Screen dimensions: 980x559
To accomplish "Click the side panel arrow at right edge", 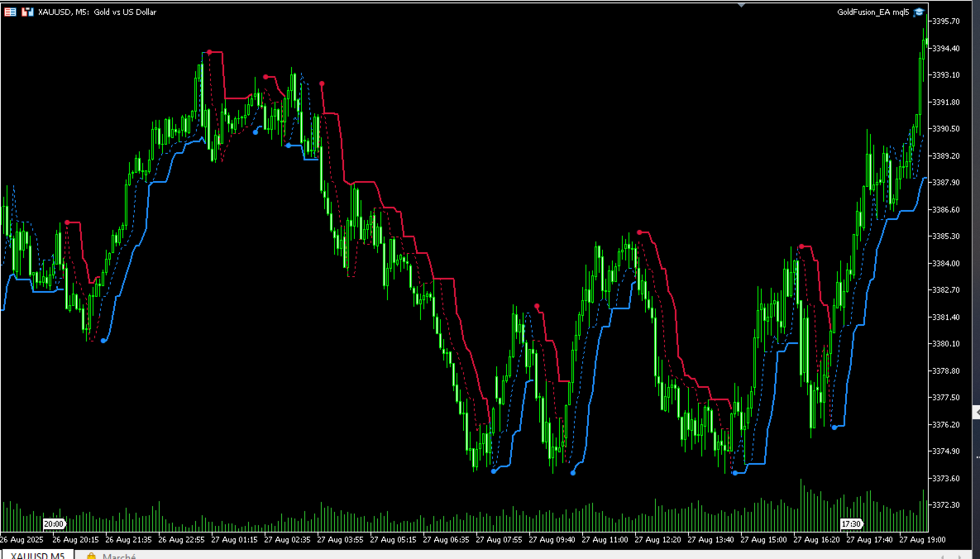I will click(x=977, y=413).
